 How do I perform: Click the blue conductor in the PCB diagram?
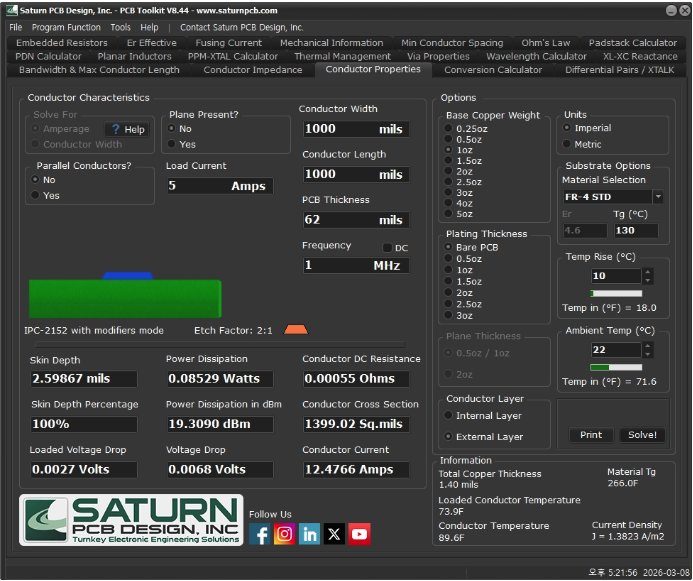128,276
